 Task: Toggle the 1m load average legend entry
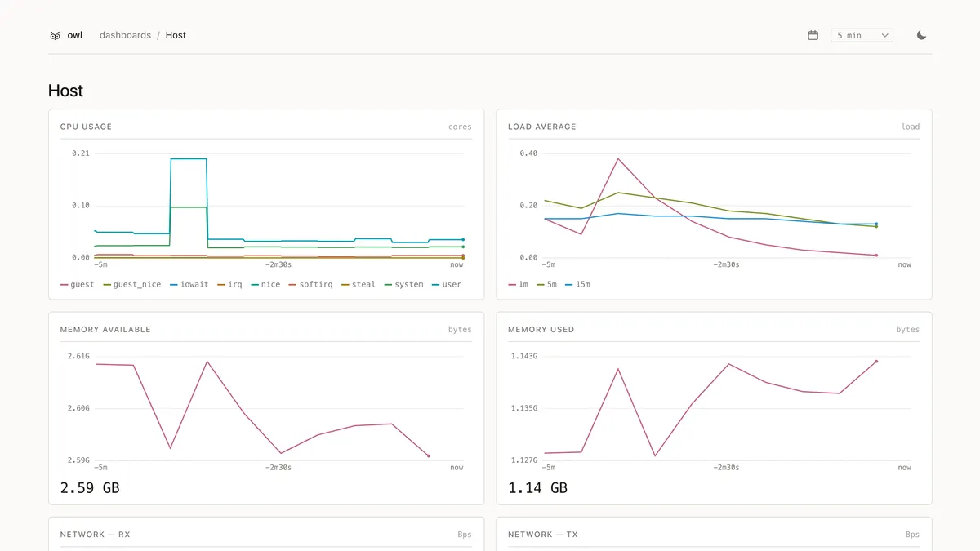pos(518,284)
